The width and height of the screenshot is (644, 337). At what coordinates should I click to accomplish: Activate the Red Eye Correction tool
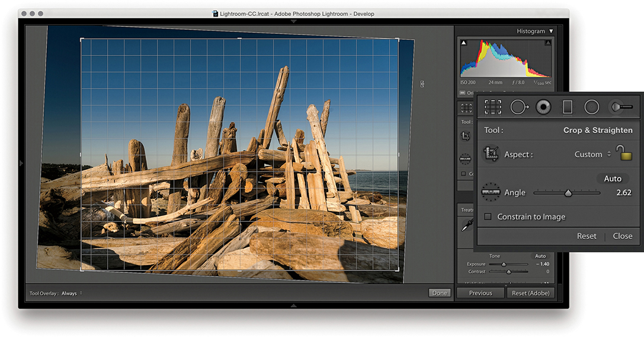[543, 107]
